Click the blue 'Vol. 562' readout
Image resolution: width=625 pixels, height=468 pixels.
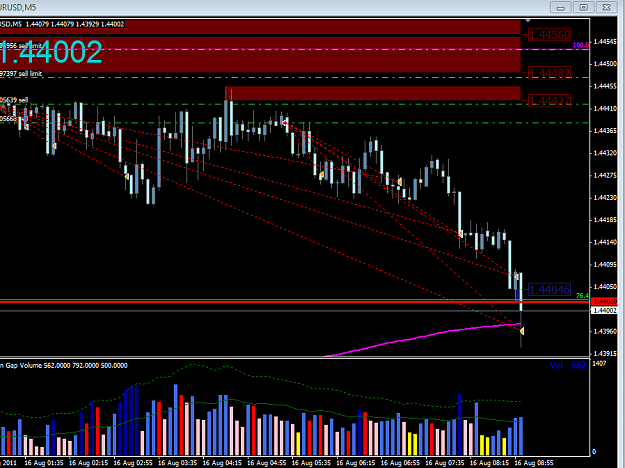point(568,365)
